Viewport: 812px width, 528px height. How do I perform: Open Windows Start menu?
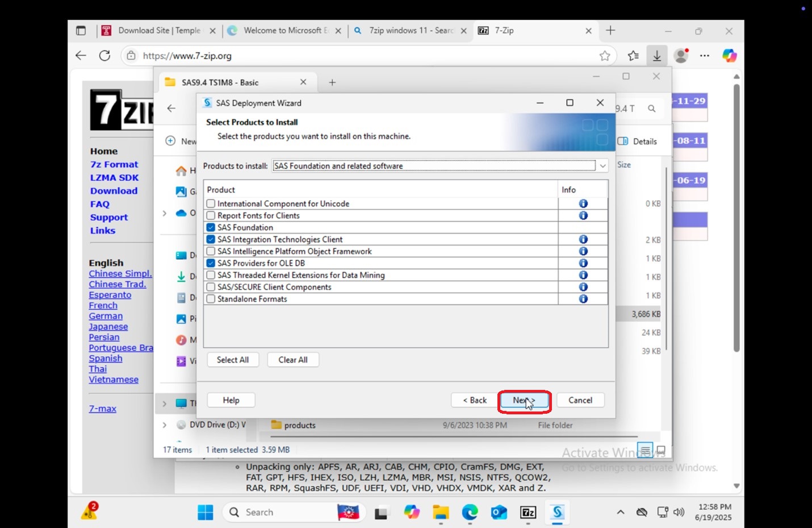pyautogui.click(x=205, y=512)
